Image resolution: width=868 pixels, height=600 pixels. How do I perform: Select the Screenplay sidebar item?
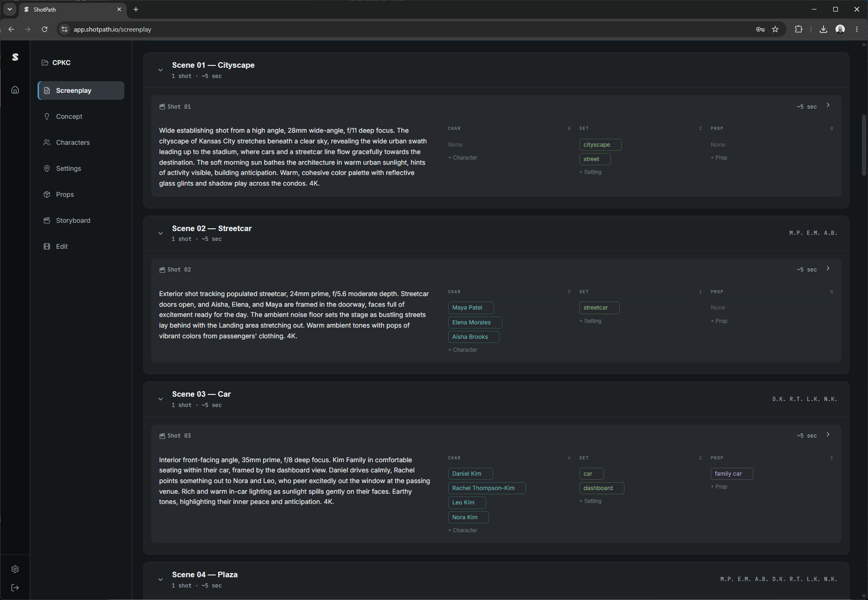[81, 90]
